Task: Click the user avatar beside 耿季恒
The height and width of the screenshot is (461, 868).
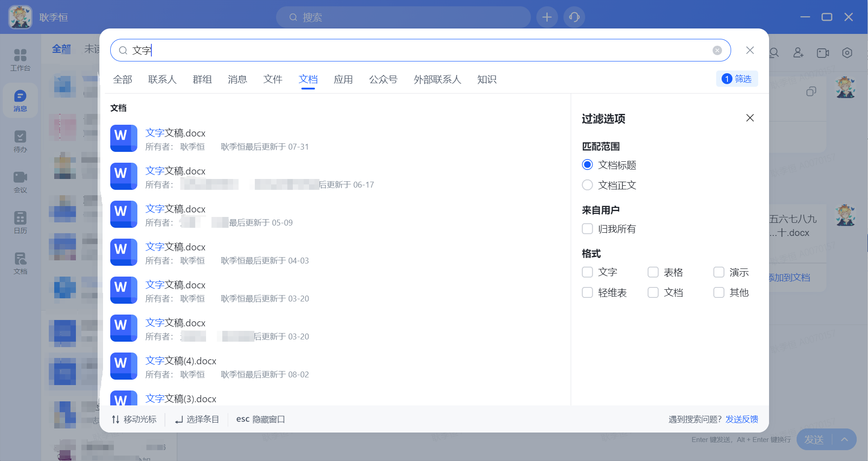Action: click(20, 17)
